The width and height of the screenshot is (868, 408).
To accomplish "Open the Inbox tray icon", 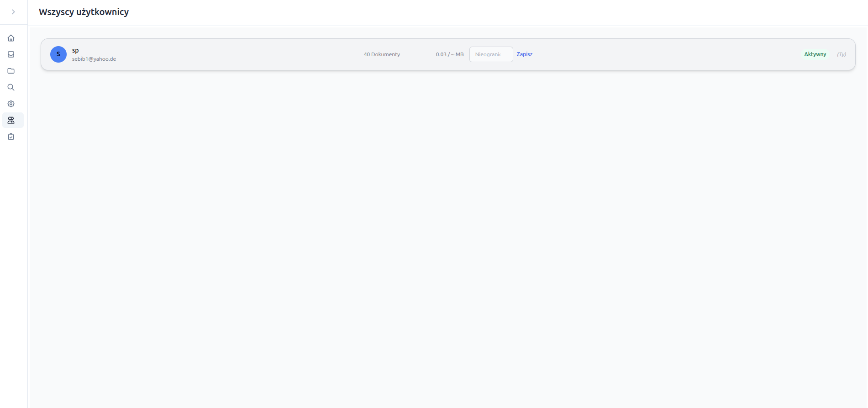I will coord(11,54).
